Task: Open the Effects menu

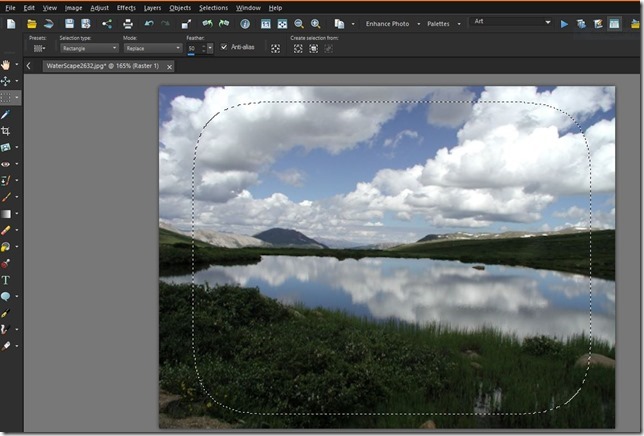Action: coord(126,7)
